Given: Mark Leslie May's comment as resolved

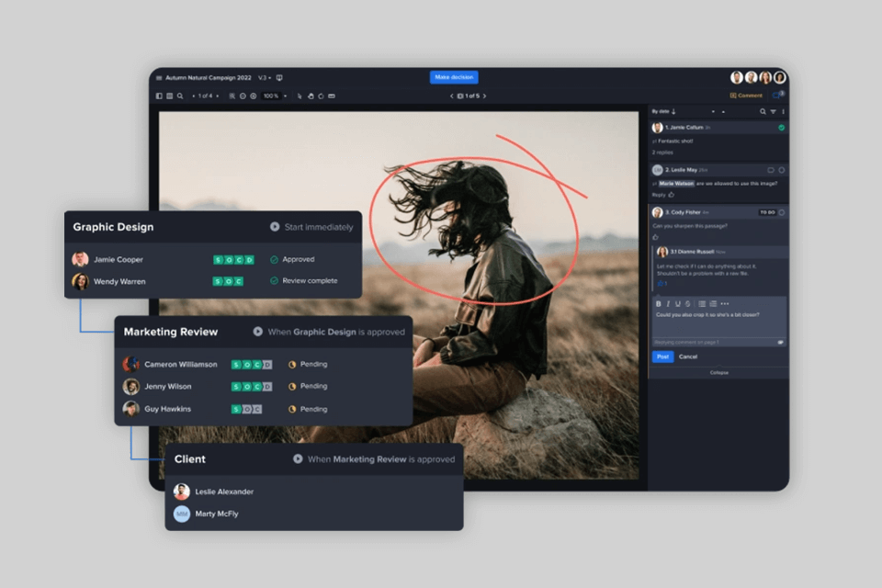Looking at the screenshot, I should [781, 170].
